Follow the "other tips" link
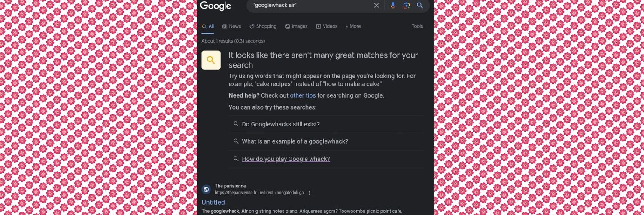The height and width of the screenshot is (215, 644). tap(303, 95)
